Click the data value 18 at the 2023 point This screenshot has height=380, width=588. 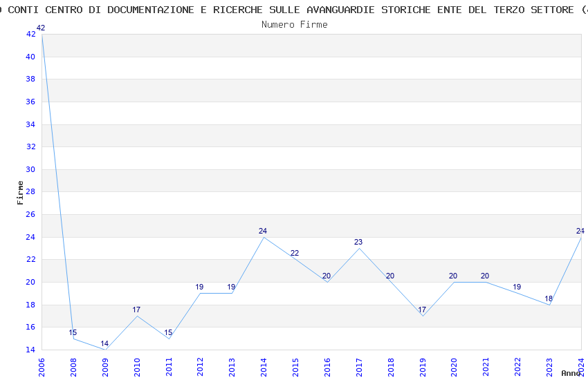pos(549,298)
